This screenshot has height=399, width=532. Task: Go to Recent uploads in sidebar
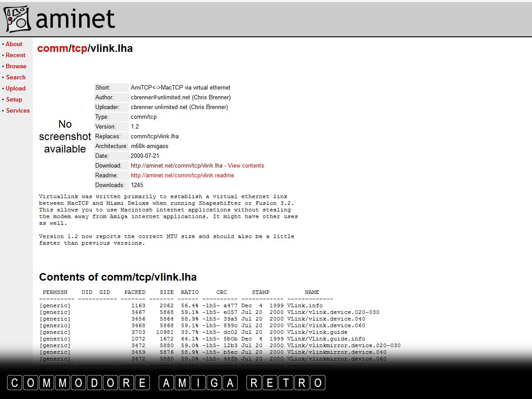click(x=16, y=55)
